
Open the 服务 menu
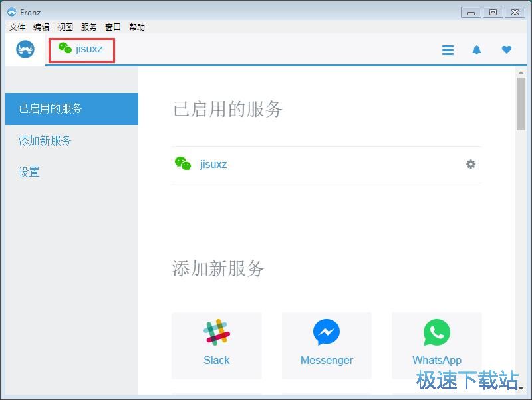[x=89, y=27]
